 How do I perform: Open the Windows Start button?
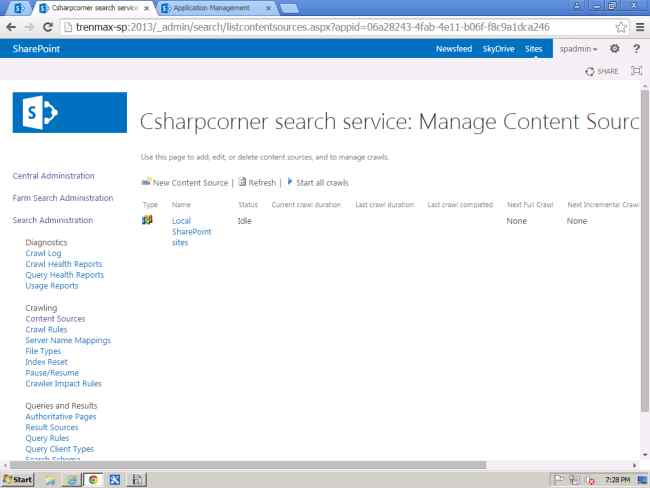coord(17,480)
